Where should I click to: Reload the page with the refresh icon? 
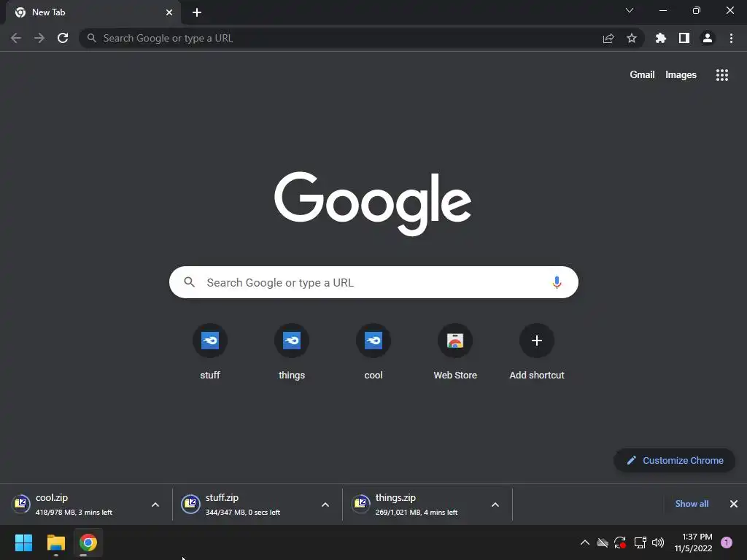63,38
